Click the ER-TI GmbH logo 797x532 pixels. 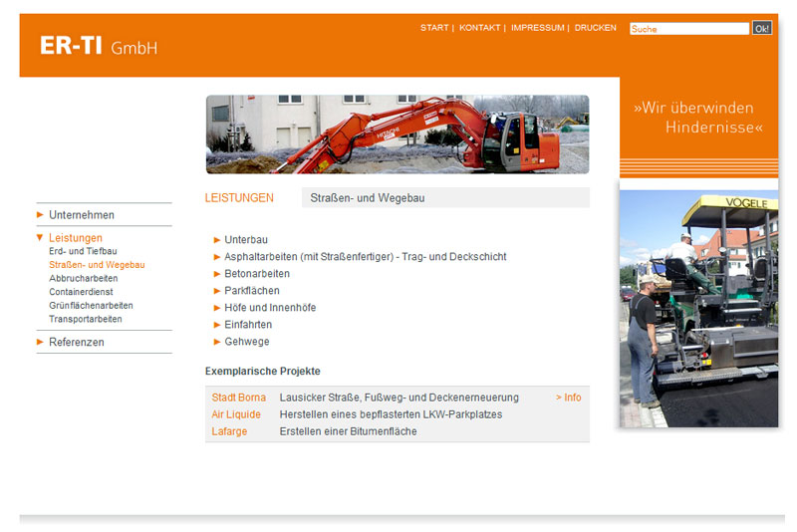(99, 47)
